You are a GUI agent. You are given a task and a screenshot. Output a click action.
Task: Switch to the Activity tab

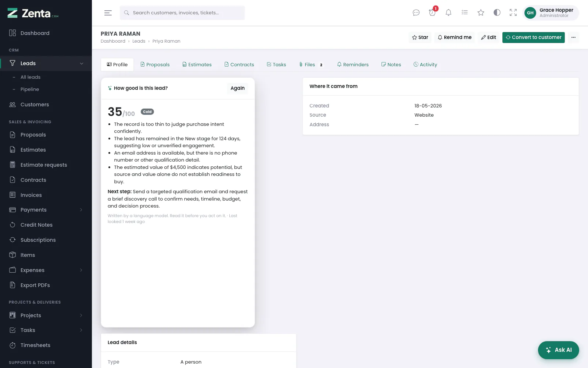coord(425,64)
